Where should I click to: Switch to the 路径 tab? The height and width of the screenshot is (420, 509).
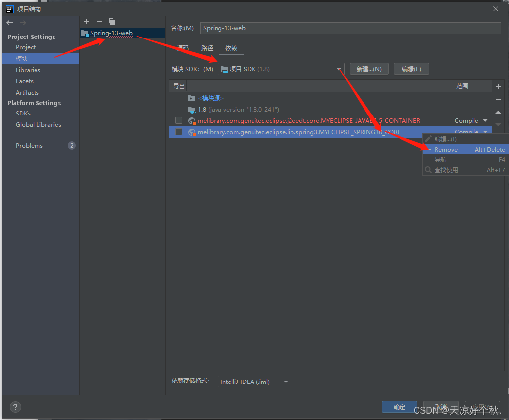point(207,48)
